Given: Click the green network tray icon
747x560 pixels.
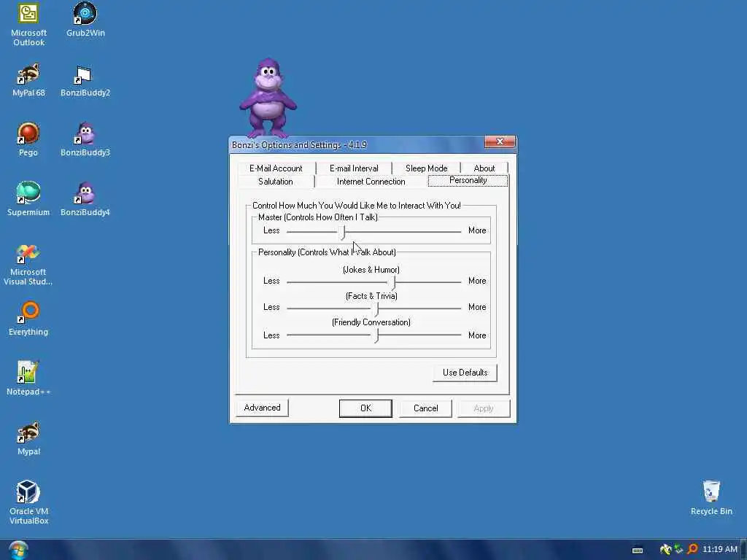Looking at the screenshot, I should click(x=679, y=550).
